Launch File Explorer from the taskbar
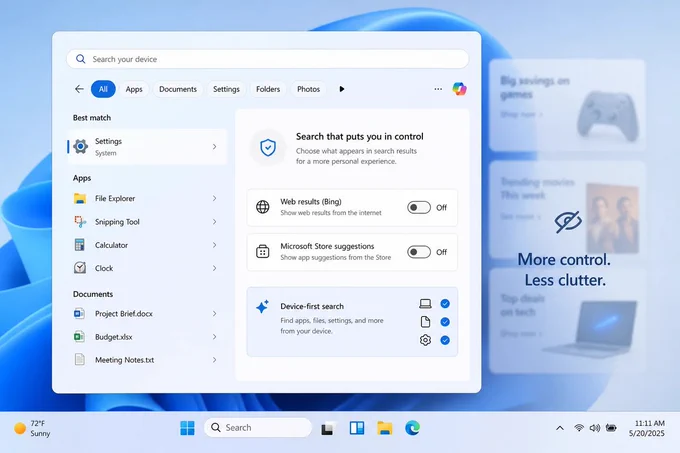 pyautogui.click(x=385, y=428)
